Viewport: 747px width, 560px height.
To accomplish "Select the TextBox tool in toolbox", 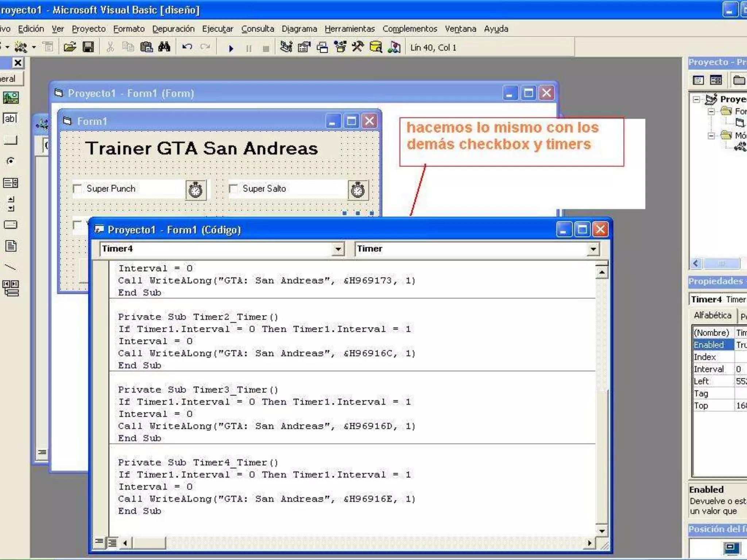I will pos(10,119).
